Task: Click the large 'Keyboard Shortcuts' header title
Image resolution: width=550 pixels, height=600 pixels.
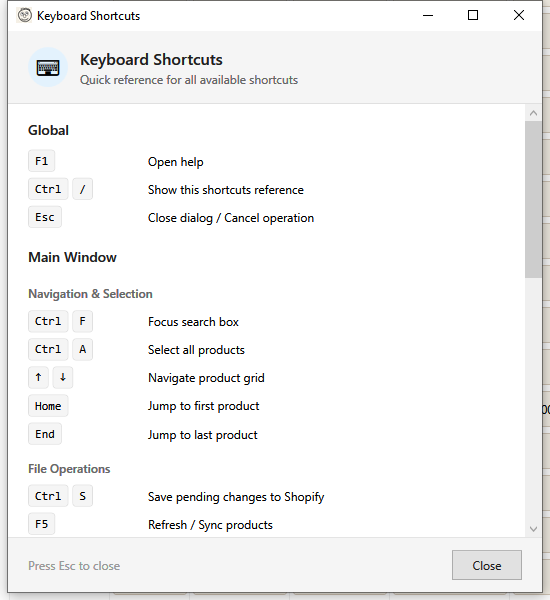Action: click(x=151, y=60)
